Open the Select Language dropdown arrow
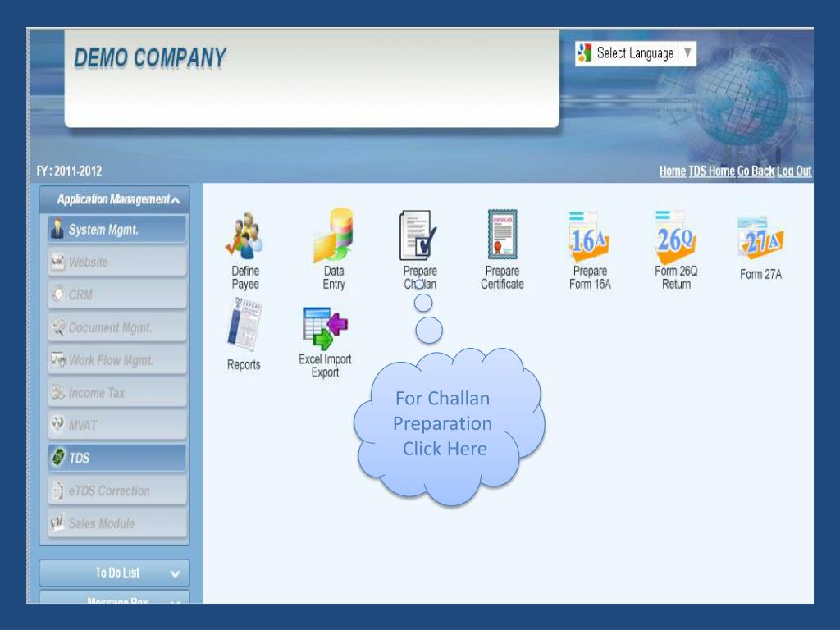840x630 pixels. pos(687,53)
